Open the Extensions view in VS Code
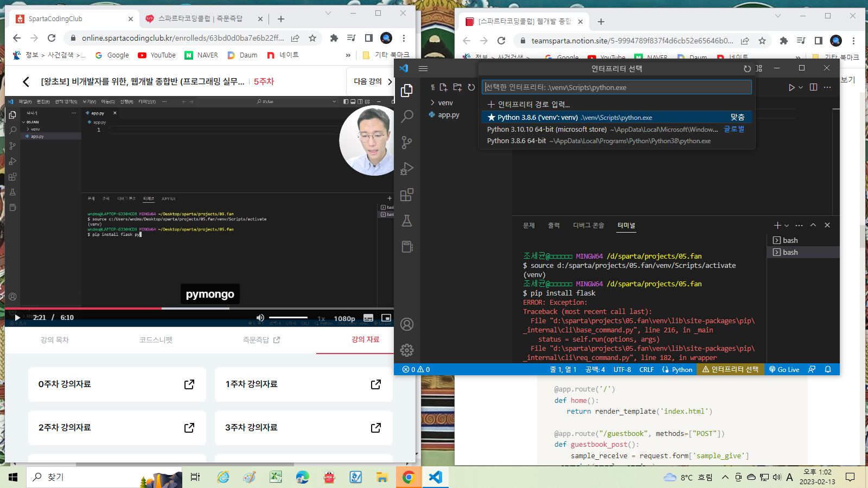The width and height of the screenshot is (868, 488). point(407,195)
